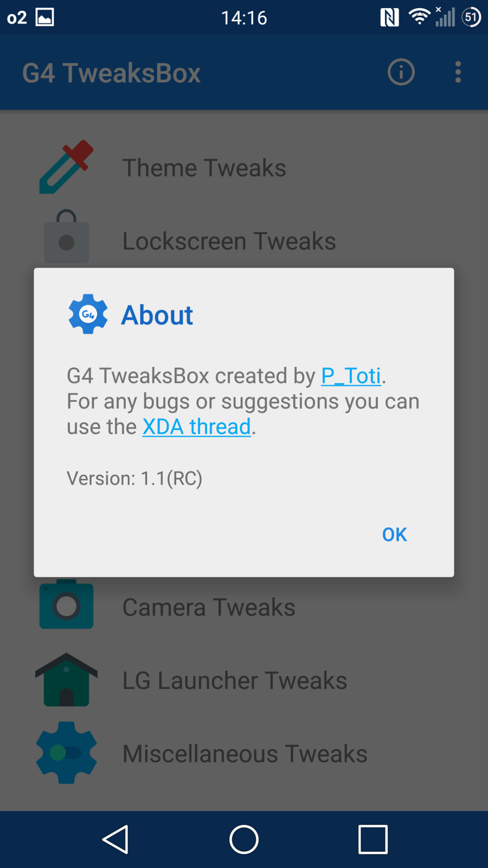Open the three-dot overflow menu
488x868 pixels.
pos(458,72)
